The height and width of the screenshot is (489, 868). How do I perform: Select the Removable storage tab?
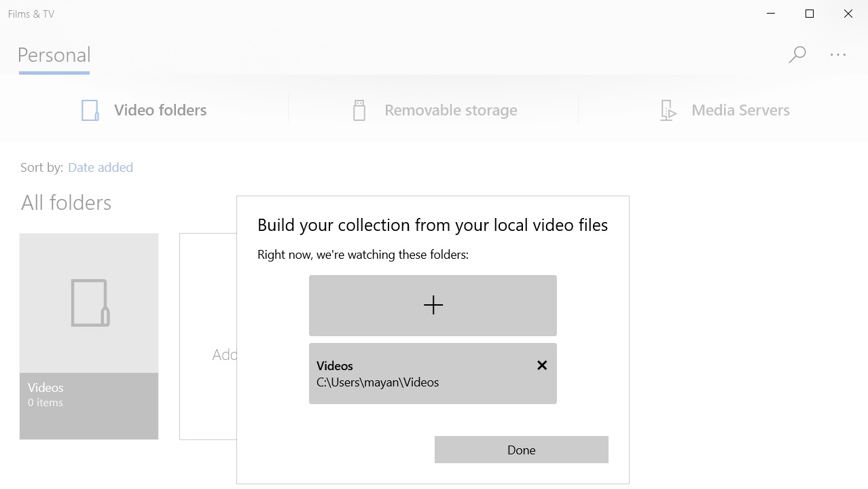point(450,109)
